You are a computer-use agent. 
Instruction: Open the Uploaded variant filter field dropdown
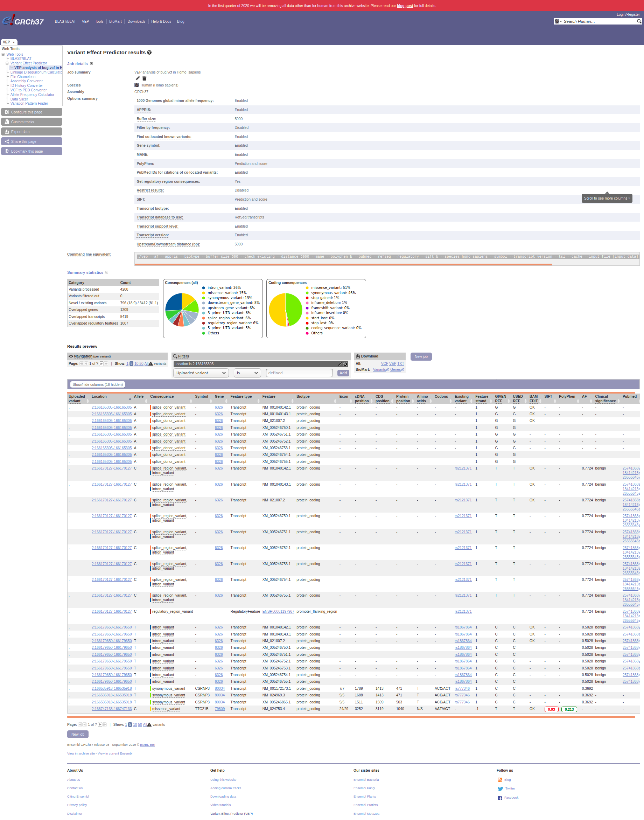tap(201, 373)
